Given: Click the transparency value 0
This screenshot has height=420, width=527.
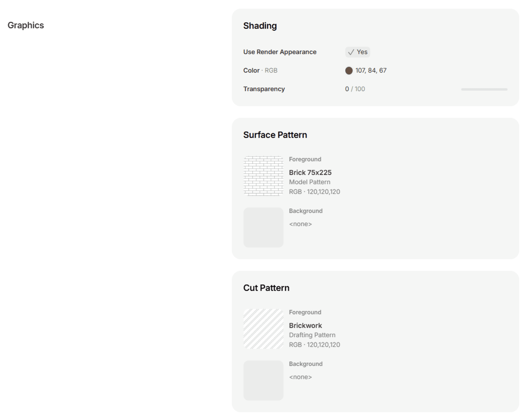Looking at the screenshot, I should click(347, 89).
